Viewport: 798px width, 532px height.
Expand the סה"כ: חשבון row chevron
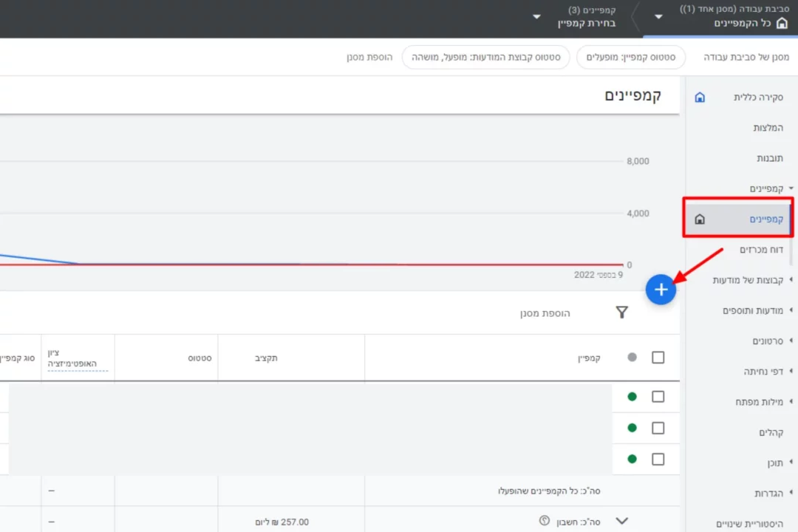click(x=621, y=522)
